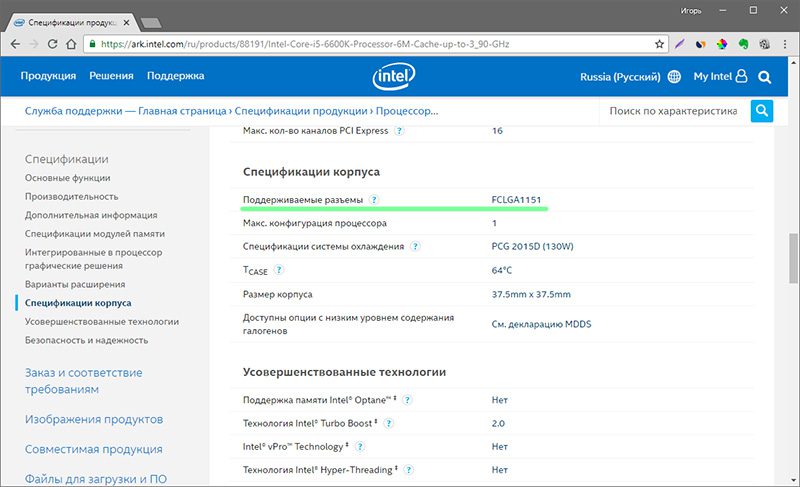Change region via Russia (Русский)
The height and width of the screenshot is (487, 800).
(620, 77)
